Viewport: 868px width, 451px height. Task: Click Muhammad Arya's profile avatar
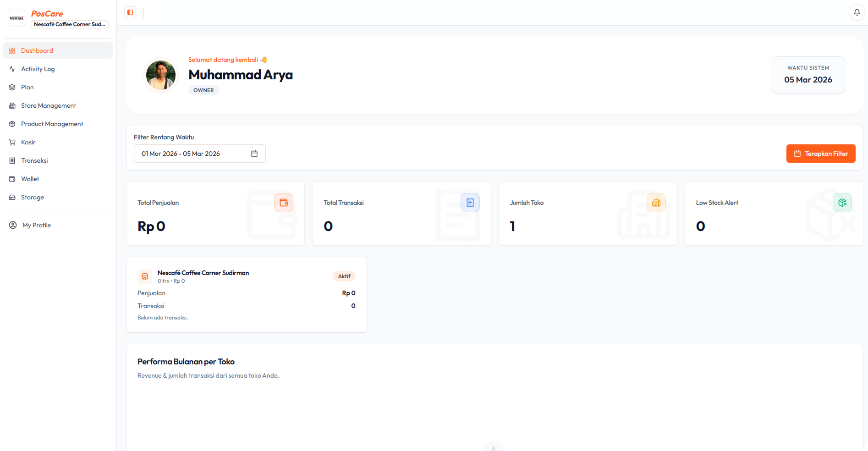click(161, 75)
